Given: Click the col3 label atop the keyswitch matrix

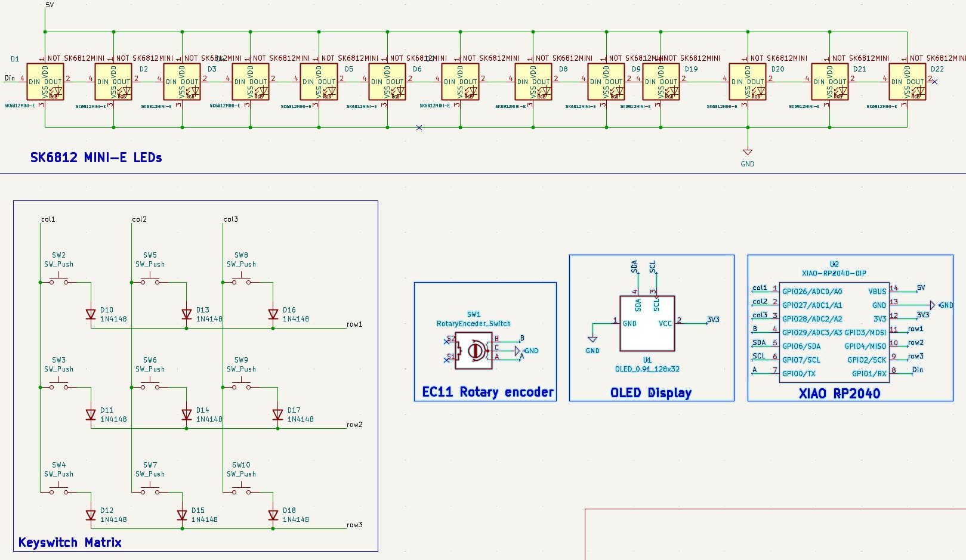Looking at the screenshot, I should [231, 219].
